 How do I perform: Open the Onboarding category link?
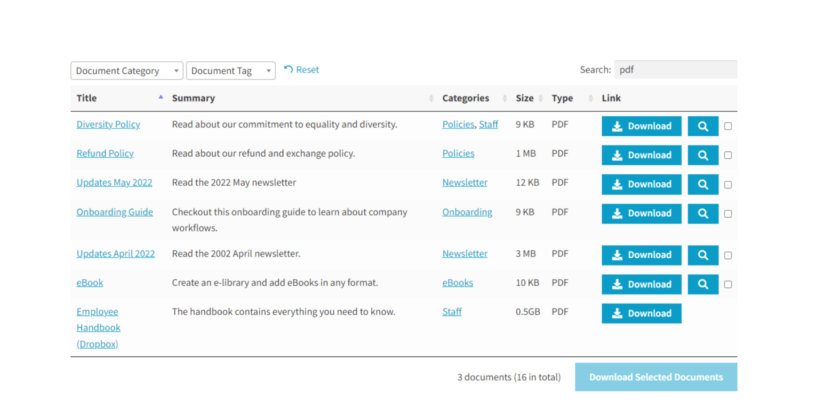point(467,212)
